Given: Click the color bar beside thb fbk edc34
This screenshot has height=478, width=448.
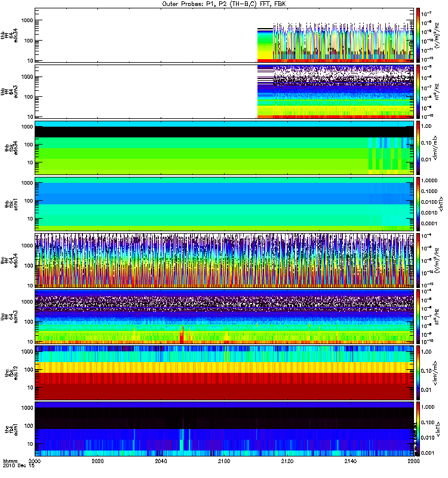Looking at the screenshot, I should coord(418,148).
